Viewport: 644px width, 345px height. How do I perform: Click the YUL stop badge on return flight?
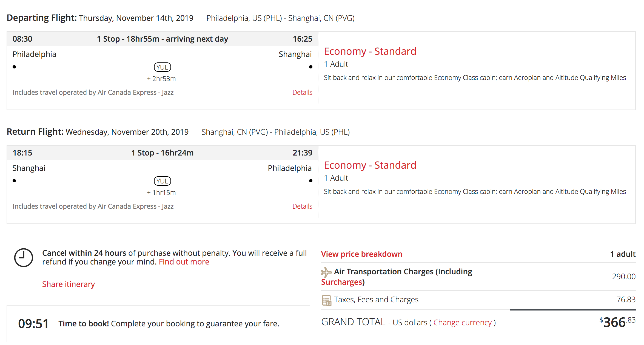[163, 181]
